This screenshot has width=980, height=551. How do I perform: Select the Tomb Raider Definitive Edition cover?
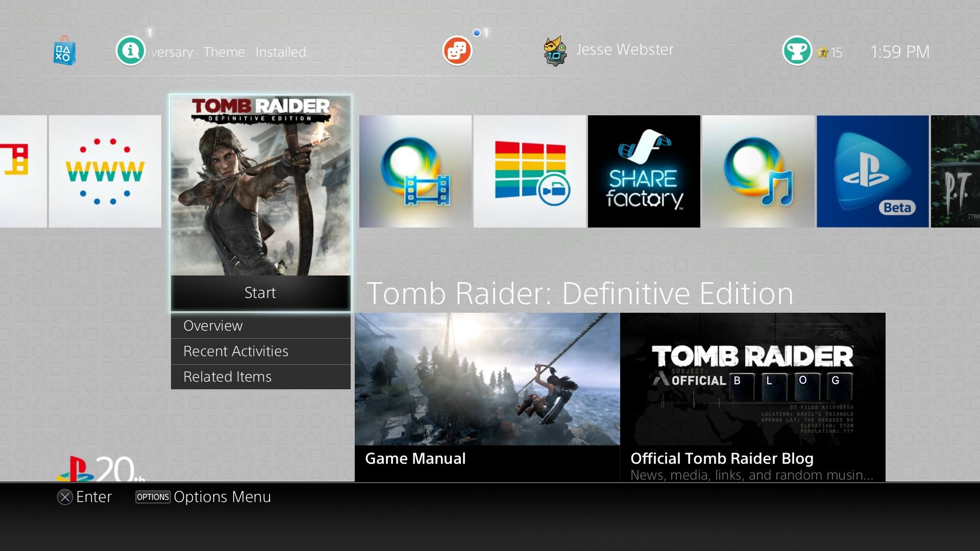pos(260,186)
